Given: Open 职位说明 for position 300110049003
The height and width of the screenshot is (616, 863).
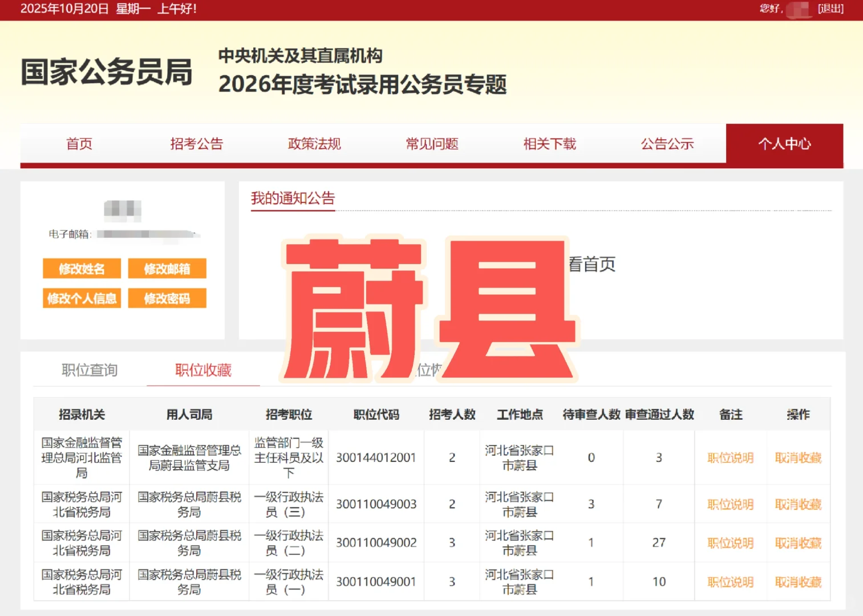Looking at the screenshot, I should coord(731,504).
